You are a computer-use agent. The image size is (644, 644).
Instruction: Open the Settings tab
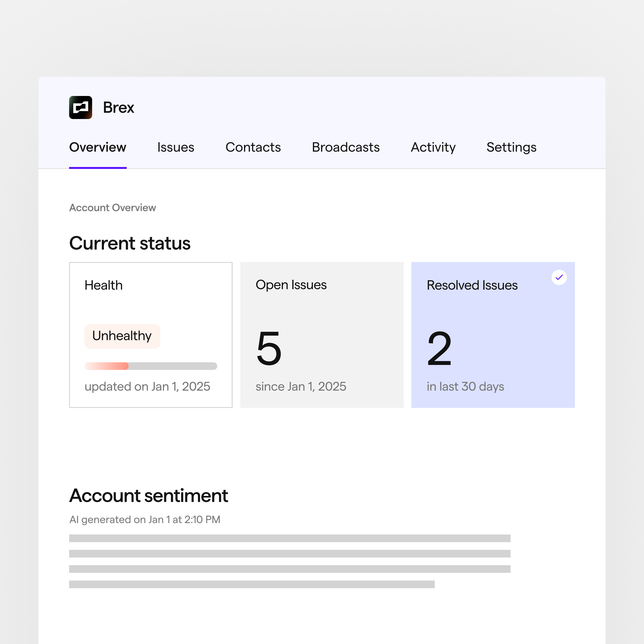[x=511, y=147]
